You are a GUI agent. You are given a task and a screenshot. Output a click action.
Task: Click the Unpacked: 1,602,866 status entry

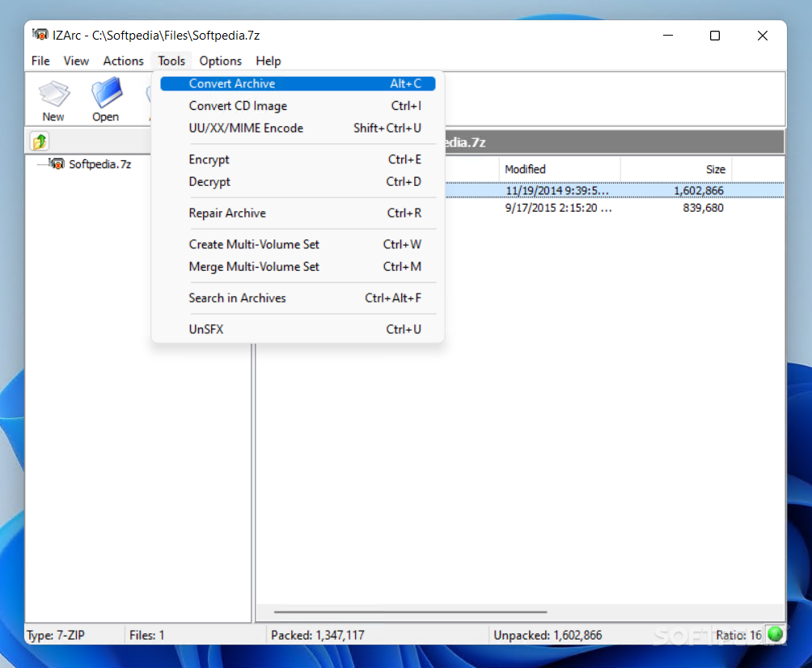click(x=548, y=635)
